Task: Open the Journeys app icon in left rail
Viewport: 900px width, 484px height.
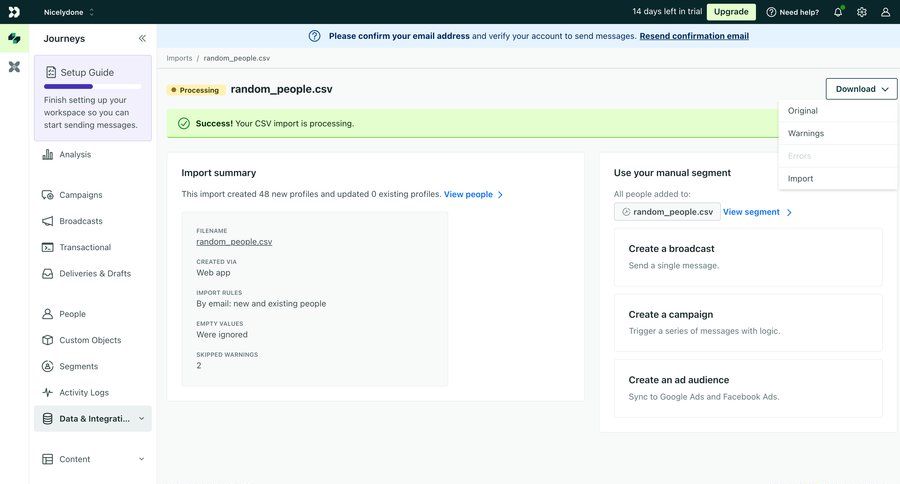Action: (x=14, y=38)
